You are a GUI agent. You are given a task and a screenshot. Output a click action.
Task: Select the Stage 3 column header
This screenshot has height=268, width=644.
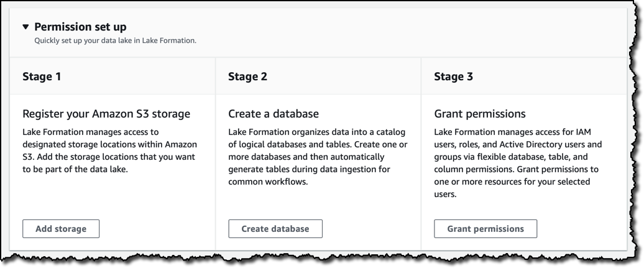[x=453, y=77]
